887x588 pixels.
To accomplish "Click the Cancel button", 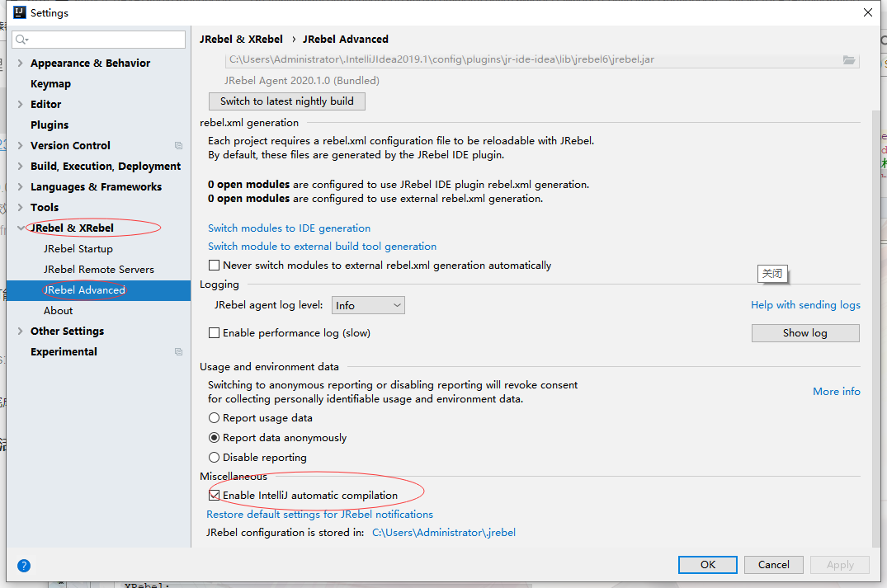I will point(773,565).
